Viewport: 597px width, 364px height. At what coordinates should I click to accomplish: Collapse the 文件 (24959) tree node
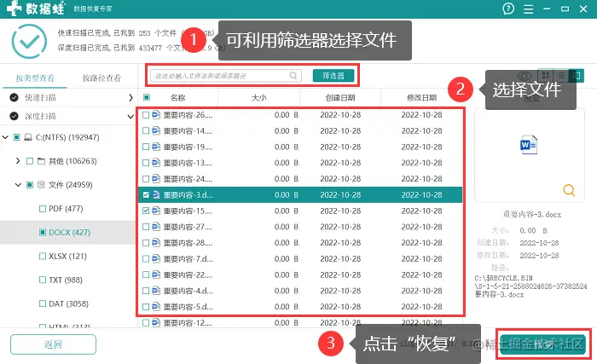click(x=18, y=185)
